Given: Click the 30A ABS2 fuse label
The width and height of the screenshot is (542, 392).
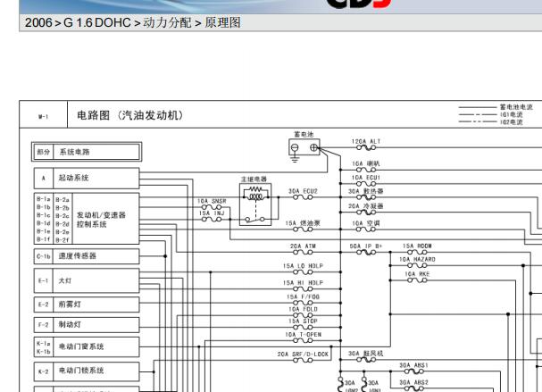Looking at the screenshot, I should click(x=413, y=382).
